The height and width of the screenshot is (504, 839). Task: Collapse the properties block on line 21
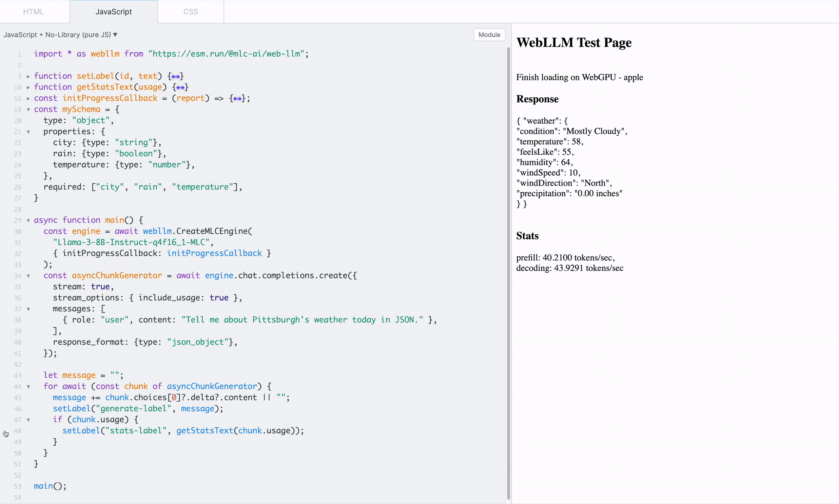tap(28, 132)
